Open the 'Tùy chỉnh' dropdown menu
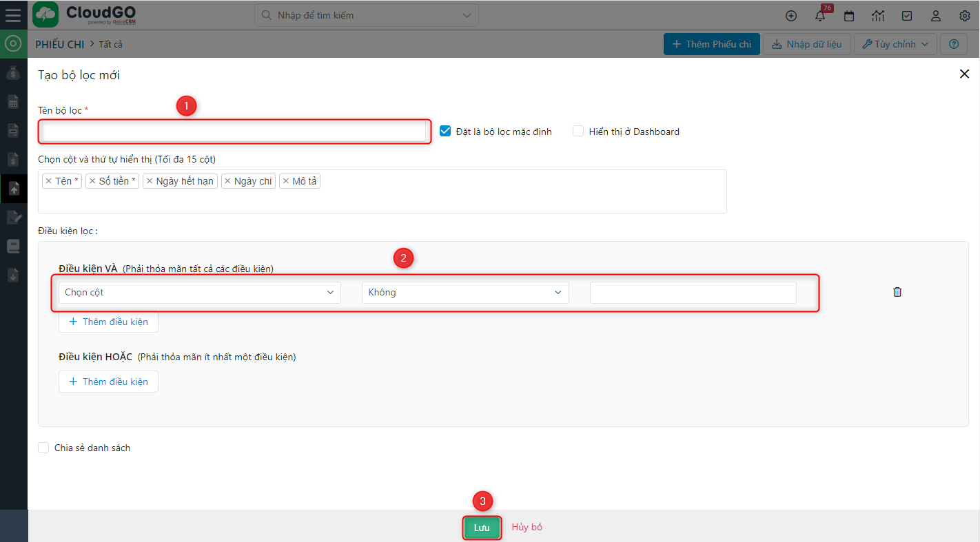 [895, 43]
